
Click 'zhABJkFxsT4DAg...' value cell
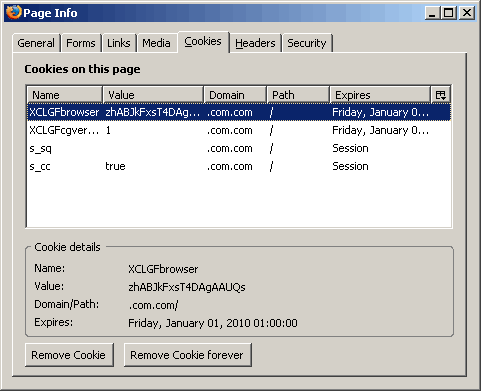tap(153, 112)
